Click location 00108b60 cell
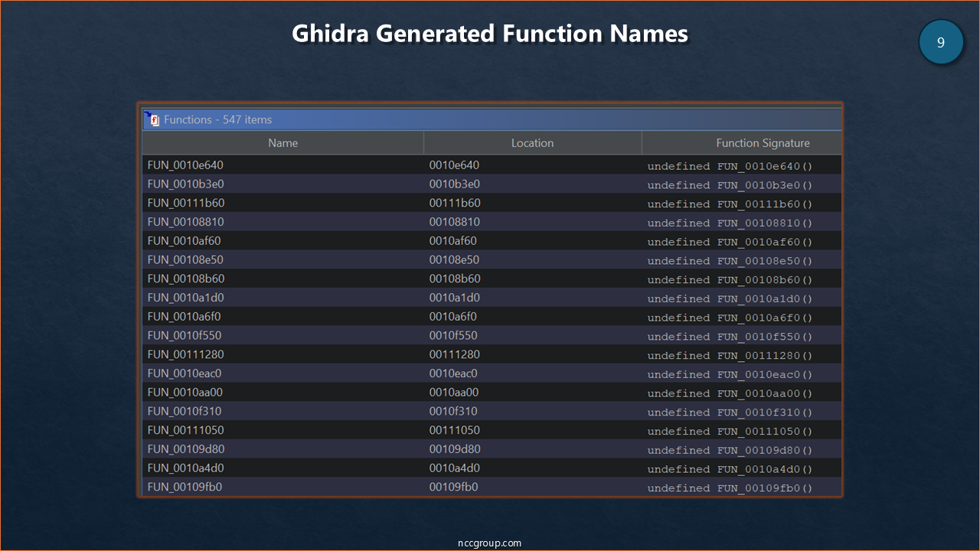The height and width of the screenshot is (551, 980). (455, 279)
